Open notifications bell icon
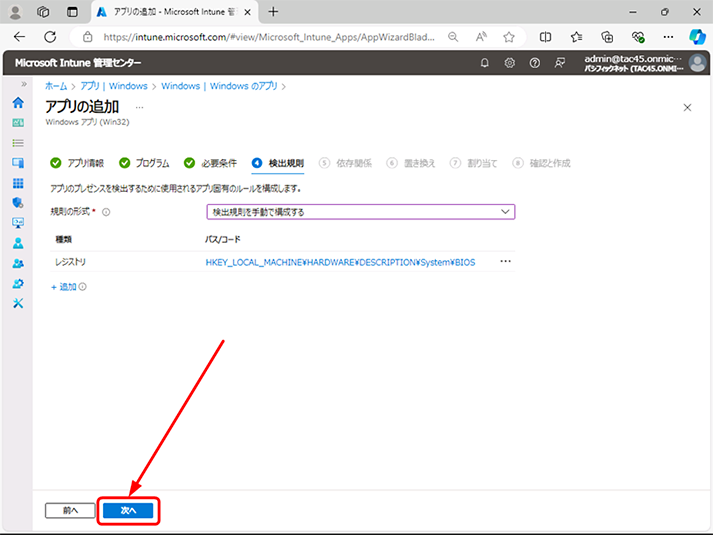Screen dimensions: 713x535 click(485, 63)
